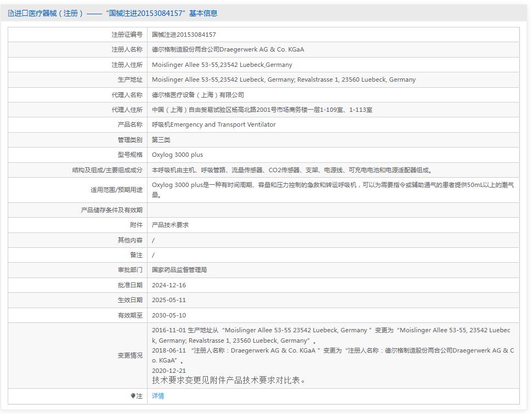Click the approval date 2024-12-16 cell

(172, 285)
